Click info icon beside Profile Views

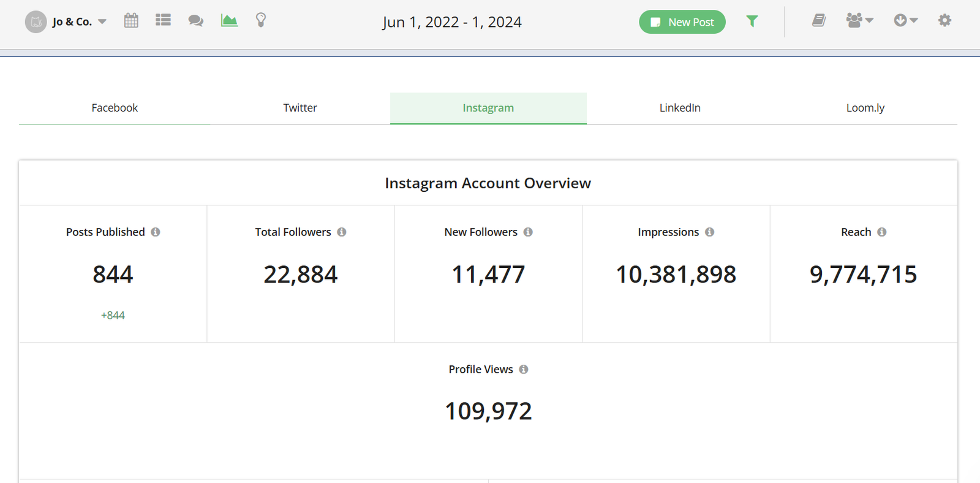[524, 370]
